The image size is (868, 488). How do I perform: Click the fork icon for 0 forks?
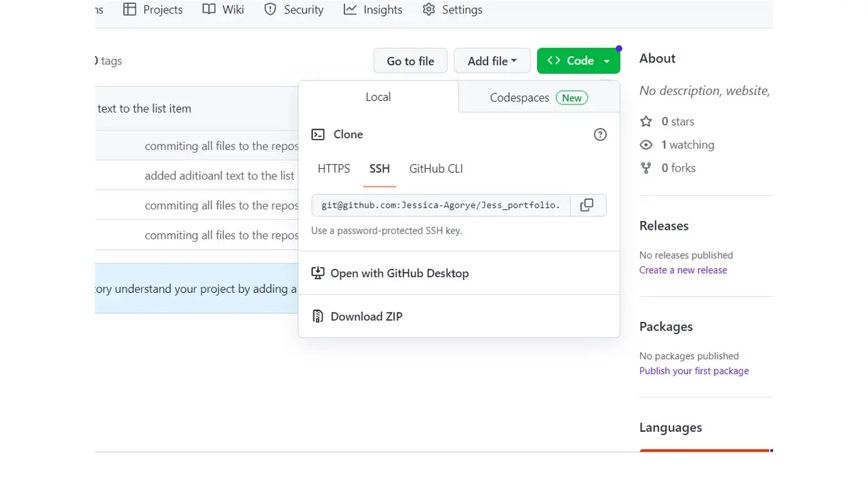[646, 167]
